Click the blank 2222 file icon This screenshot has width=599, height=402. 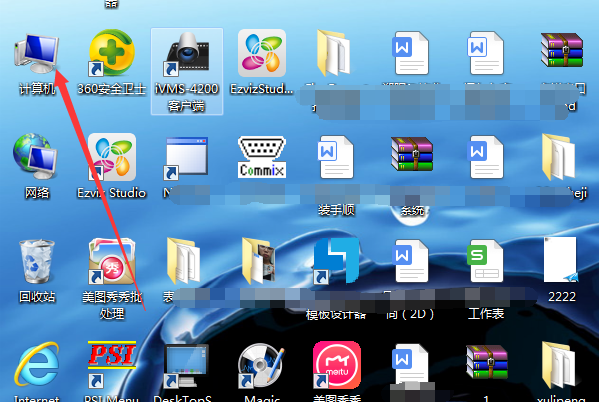(x=561, y=260)
